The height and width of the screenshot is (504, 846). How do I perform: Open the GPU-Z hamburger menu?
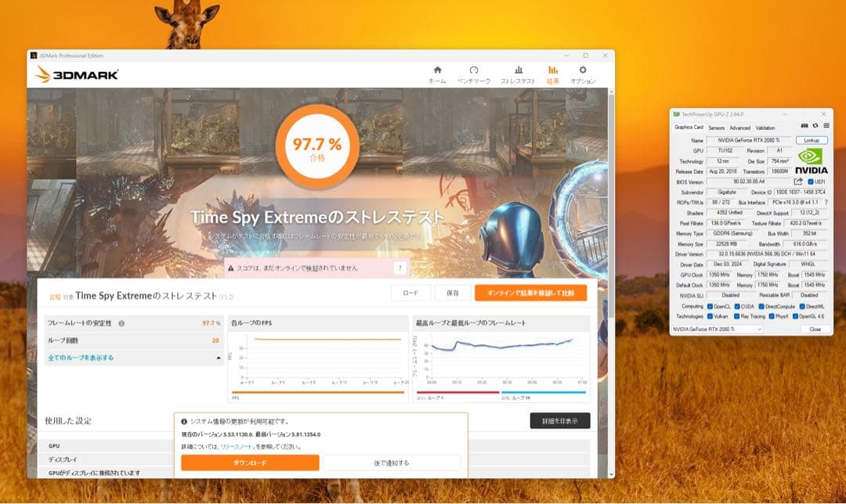826,125
